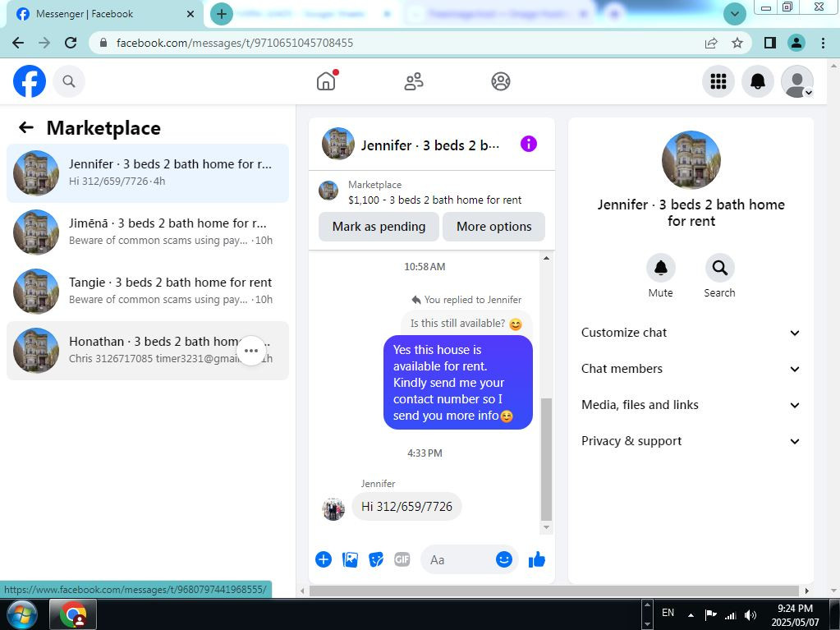The width and height of the screenshot is (840, 630).
Task: Share this page icon in address bar
Action: click(711, 43)
